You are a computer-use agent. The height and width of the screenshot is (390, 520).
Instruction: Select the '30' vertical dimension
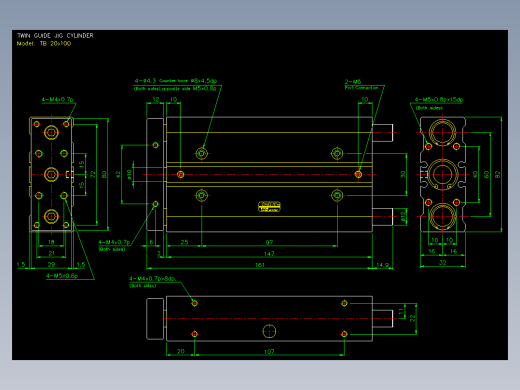(403, 174)
